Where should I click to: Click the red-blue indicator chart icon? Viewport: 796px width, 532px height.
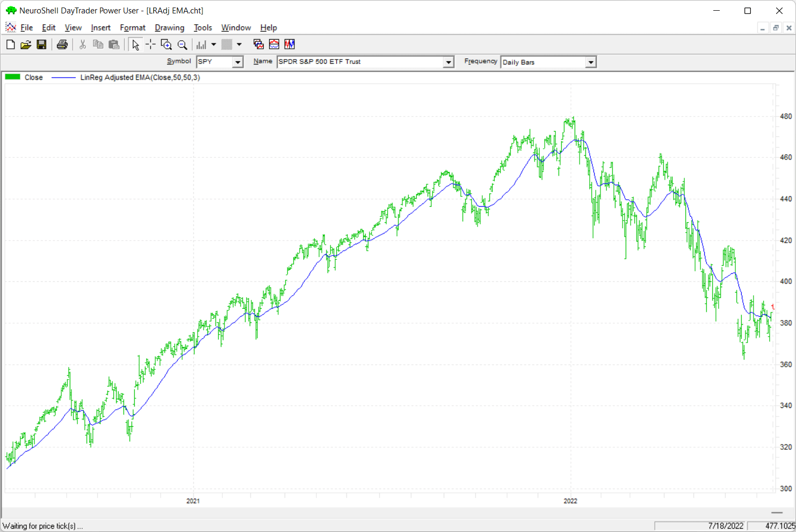click(x=274, y=45)
